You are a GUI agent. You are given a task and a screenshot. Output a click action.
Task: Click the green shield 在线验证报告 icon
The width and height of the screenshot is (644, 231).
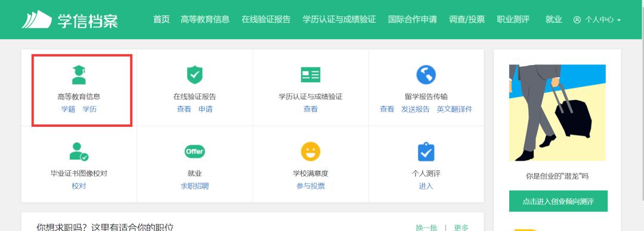tap(194, 74)
